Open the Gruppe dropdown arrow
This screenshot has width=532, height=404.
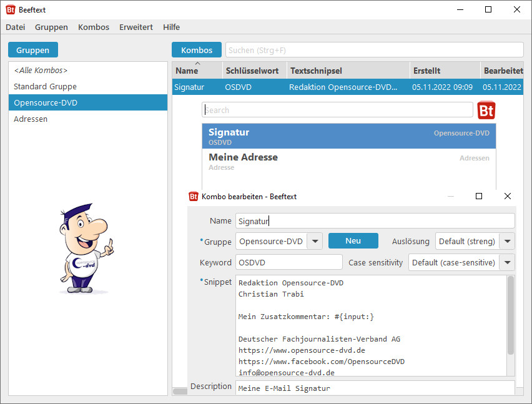click(x=315, y=241)
